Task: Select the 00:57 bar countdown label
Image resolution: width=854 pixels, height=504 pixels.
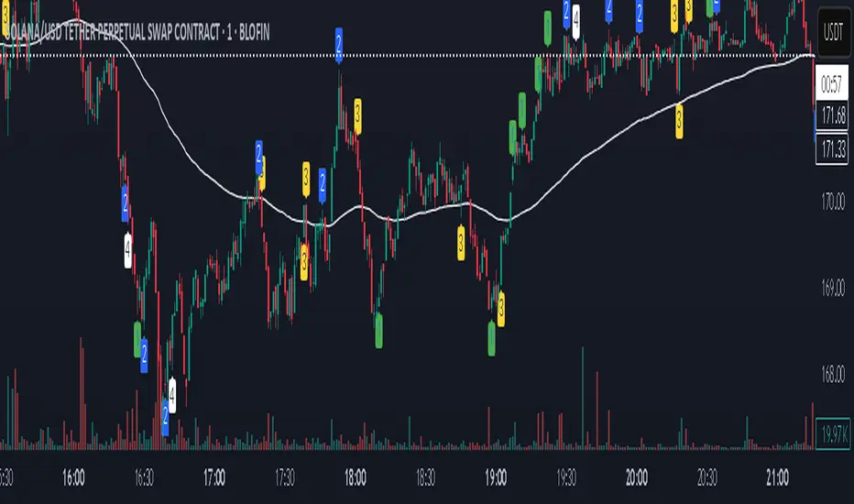Action: [x=832, y=83]
